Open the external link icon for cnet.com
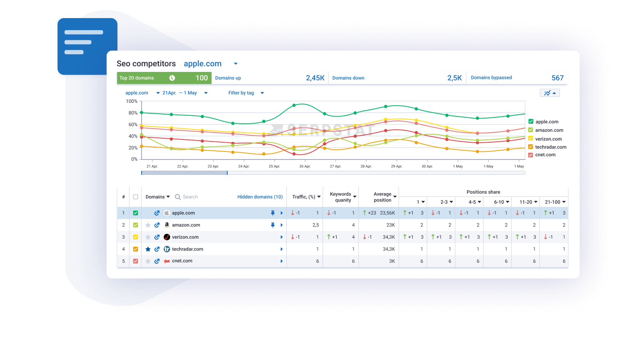The image size is (617, 364). coord(157,261)
